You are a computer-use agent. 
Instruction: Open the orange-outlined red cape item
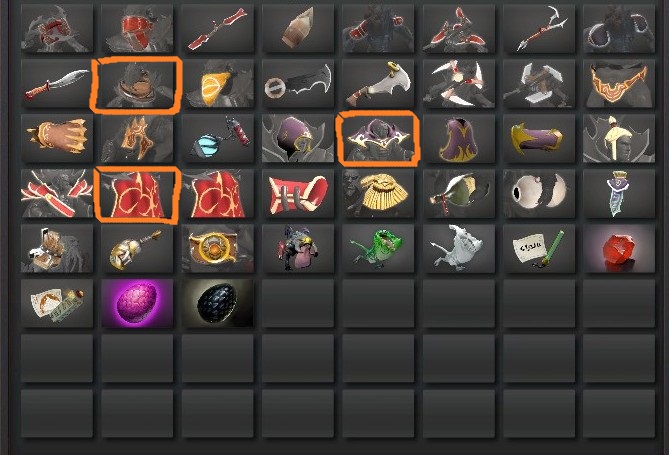[137, 193]
